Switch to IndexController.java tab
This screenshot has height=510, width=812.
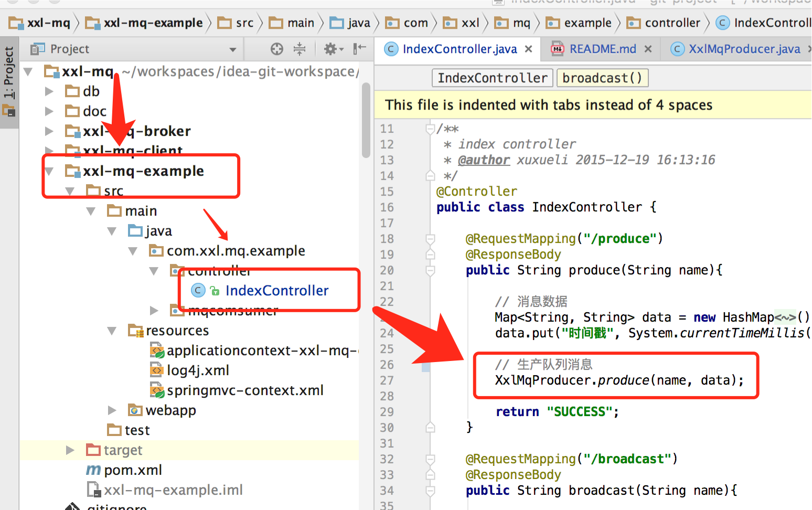460,49
